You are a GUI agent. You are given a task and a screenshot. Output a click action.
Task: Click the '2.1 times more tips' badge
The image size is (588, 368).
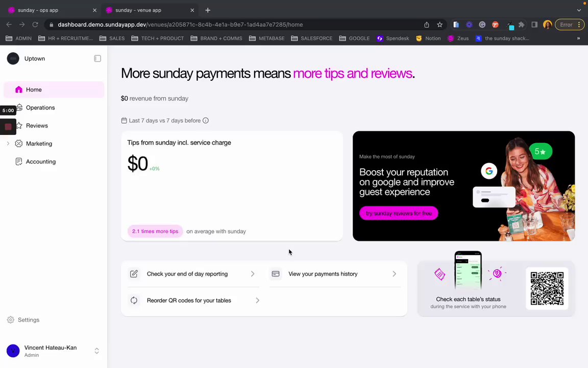point(155,232)
